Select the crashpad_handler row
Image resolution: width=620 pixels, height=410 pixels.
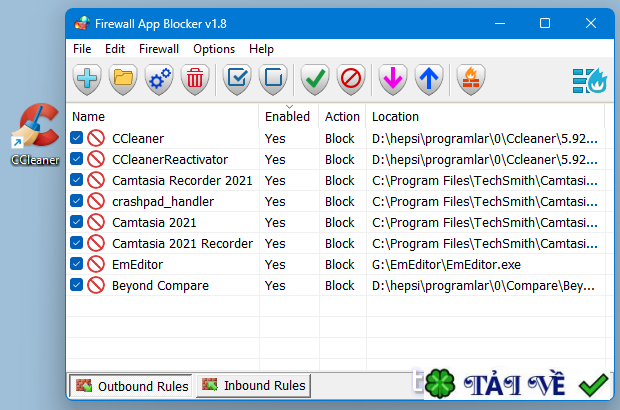[335, 201]
